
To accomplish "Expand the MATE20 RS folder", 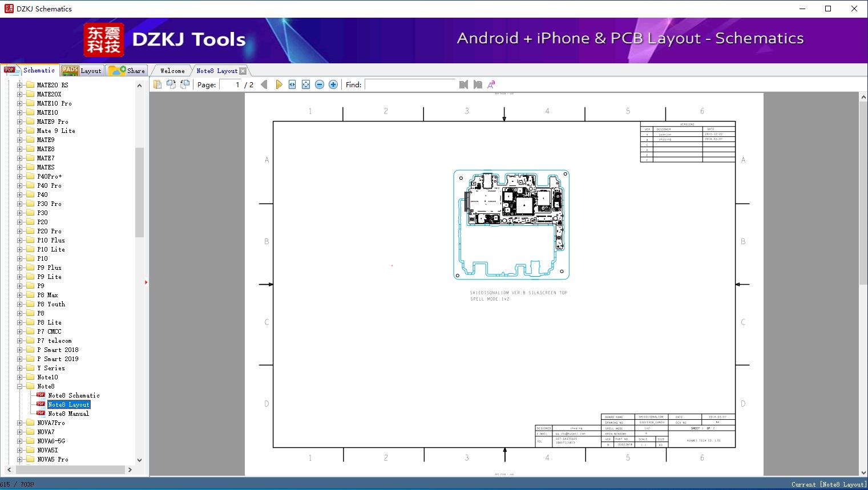I will coord(19,85).
